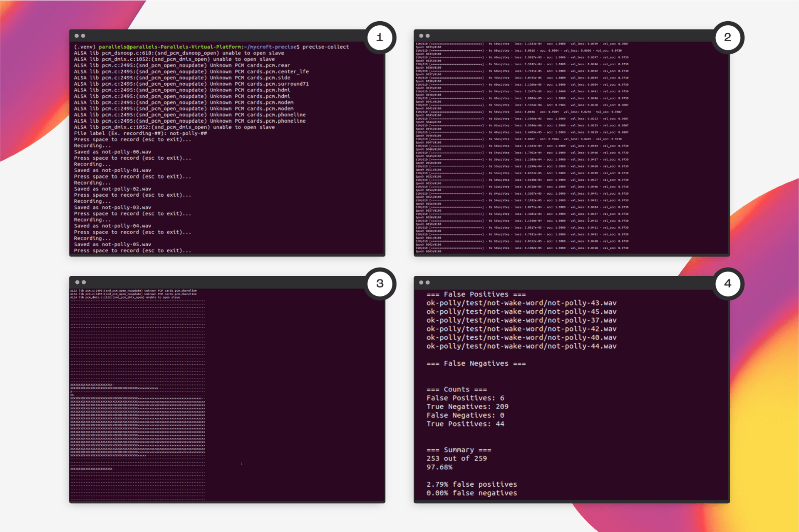The image size is (799, 532).
Task: Click the ~/mycroft-precise path in the prompt
Action: click(x=270, y=47)
